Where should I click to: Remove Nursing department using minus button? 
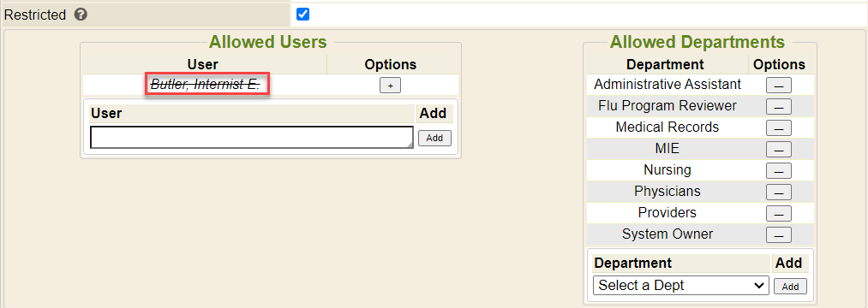pyautogui.click(x=778, y=171)
